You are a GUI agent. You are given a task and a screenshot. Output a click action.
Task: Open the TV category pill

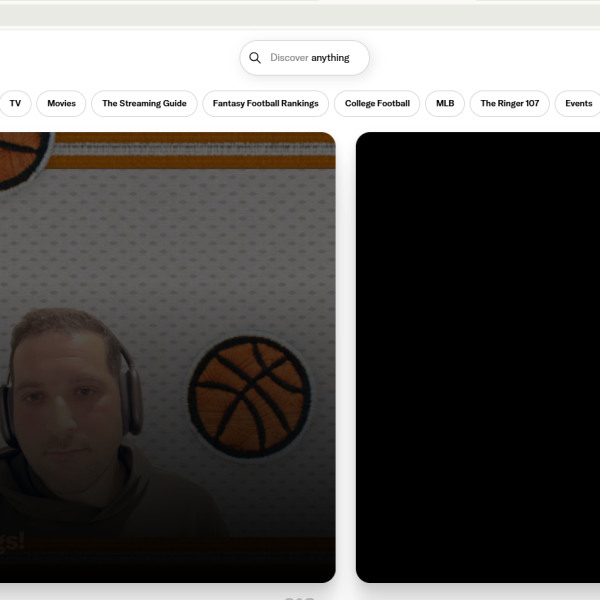[15, 103]
